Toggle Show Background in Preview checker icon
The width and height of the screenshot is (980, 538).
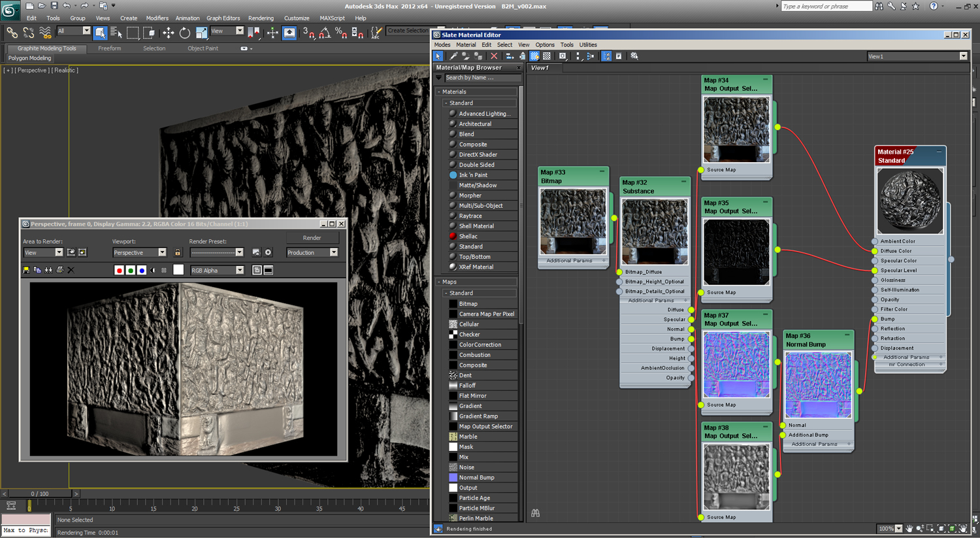(547, 56)
